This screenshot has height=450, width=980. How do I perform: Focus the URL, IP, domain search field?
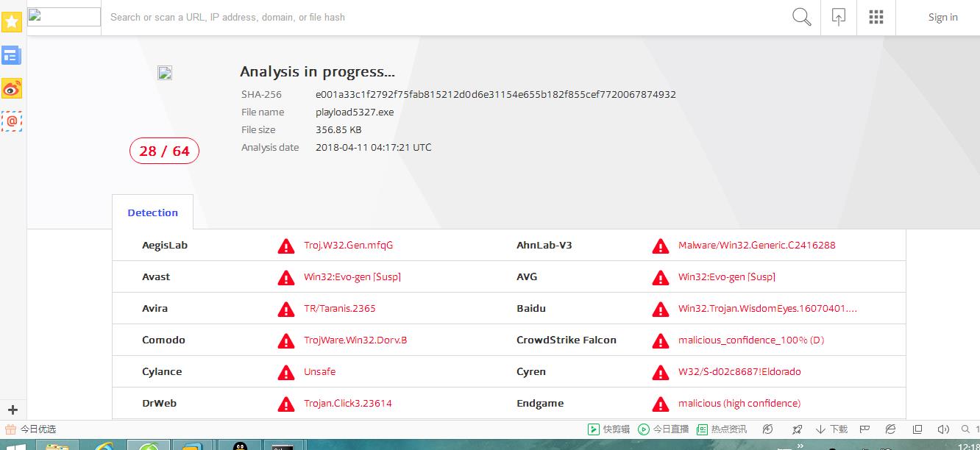[x=441, y=17]
